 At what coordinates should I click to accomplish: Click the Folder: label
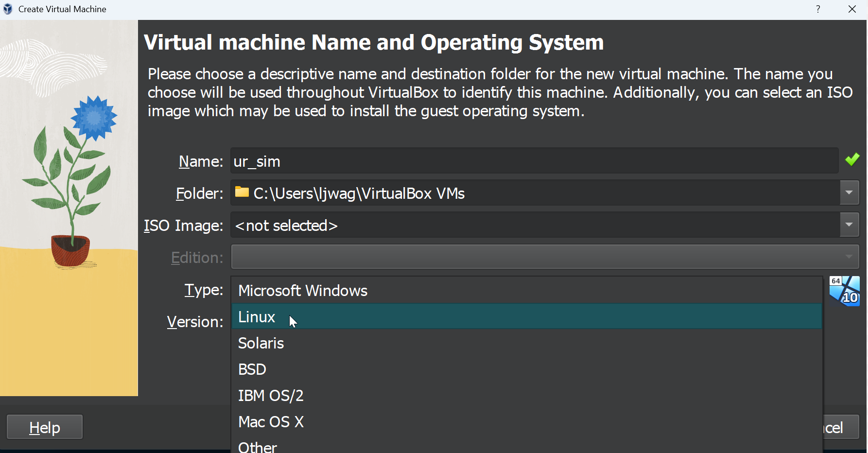[199, 193]
